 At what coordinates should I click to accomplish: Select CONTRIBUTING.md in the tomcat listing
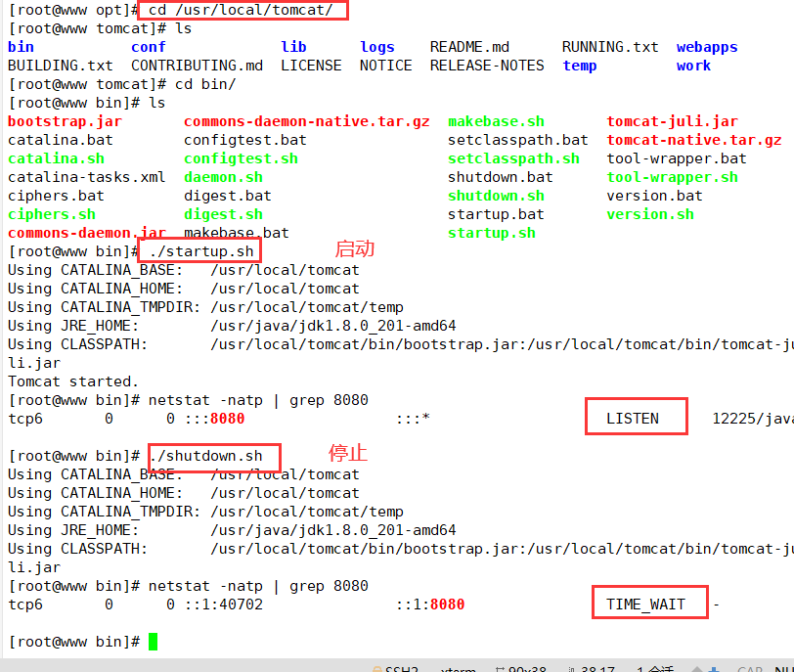pyautogui.click(x=197, y=66)
